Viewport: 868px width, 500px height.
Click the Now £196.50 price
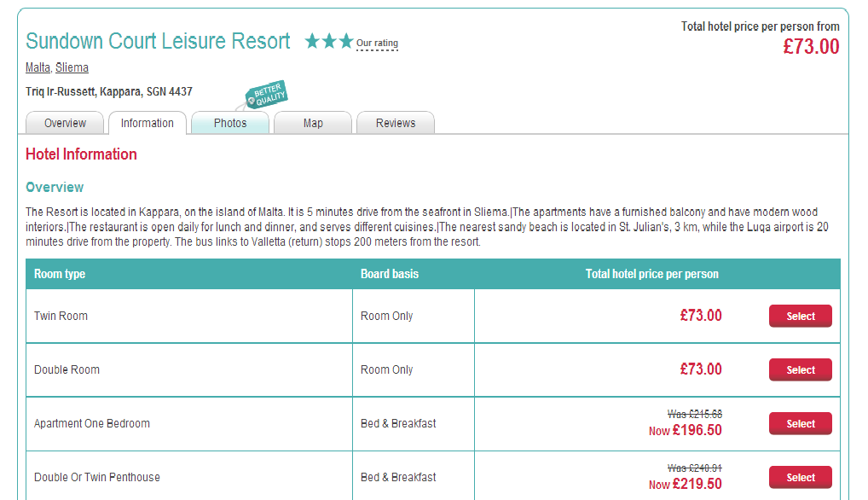pos(686,430)
